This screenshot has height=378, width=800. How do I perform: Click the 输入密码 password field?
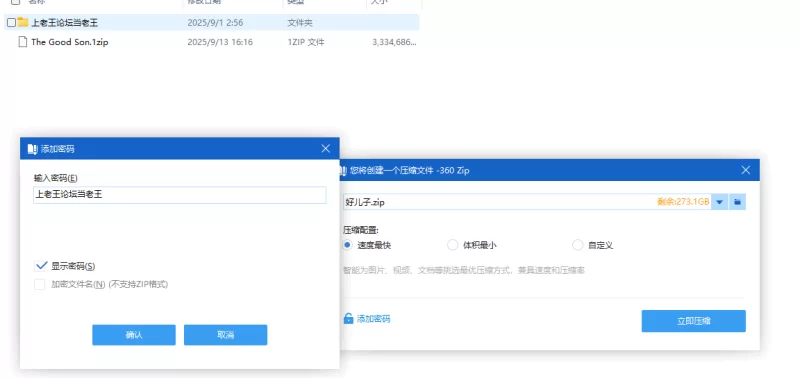pos(180,195)
